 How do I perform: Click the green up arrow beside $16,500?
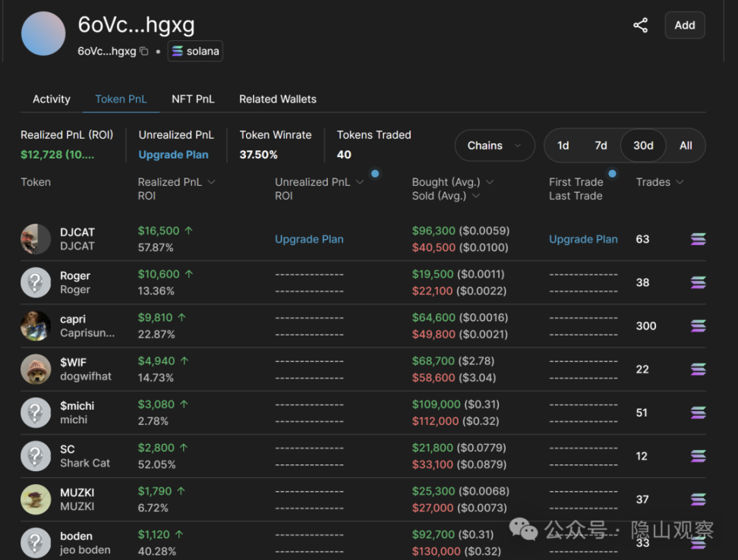pyautogui.click(x=189, y=231)
